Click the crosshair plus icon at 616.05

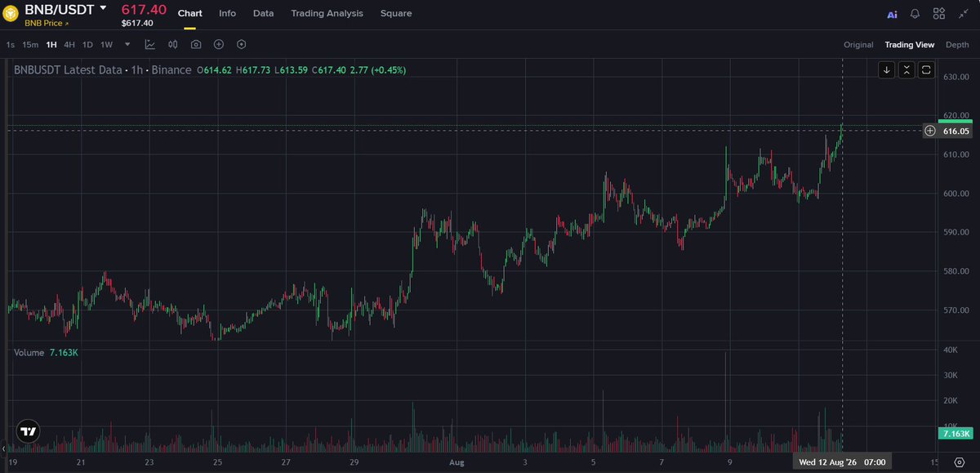click(930, 131)
